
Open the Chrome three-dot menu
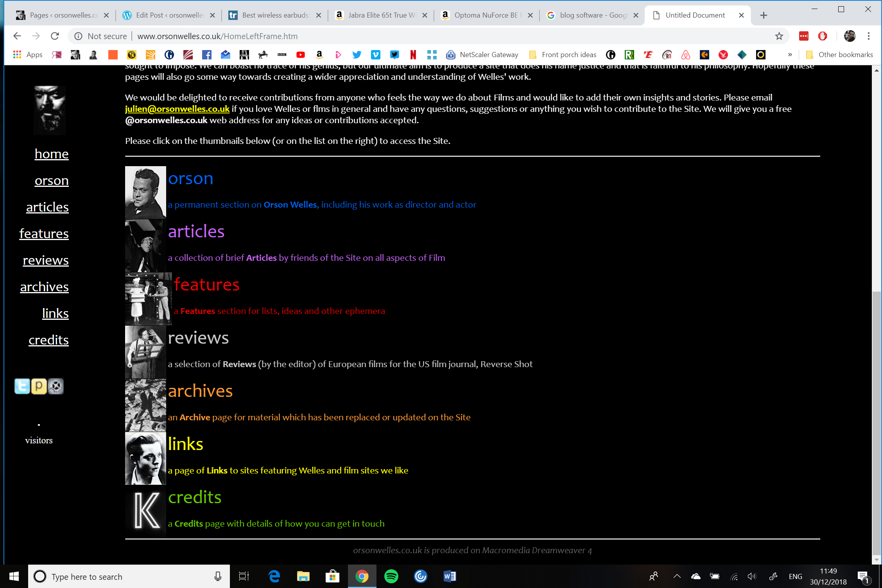tap(869, 36)
